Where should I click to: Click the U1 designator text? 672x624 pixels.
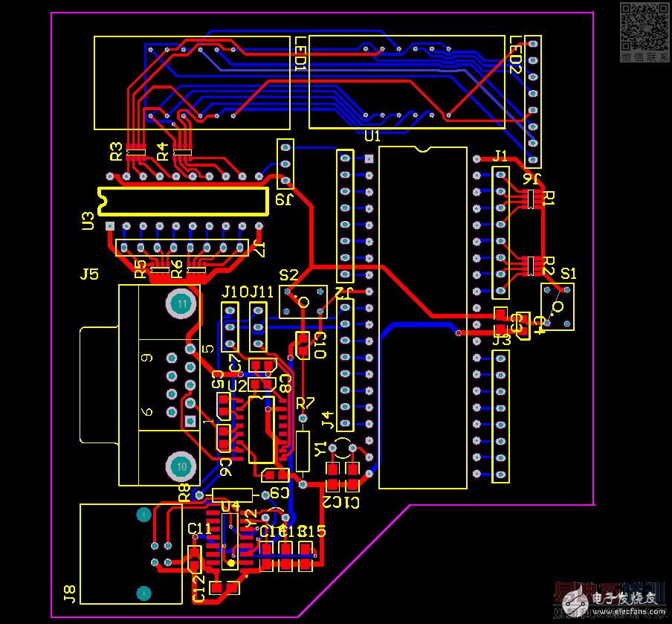372,136
